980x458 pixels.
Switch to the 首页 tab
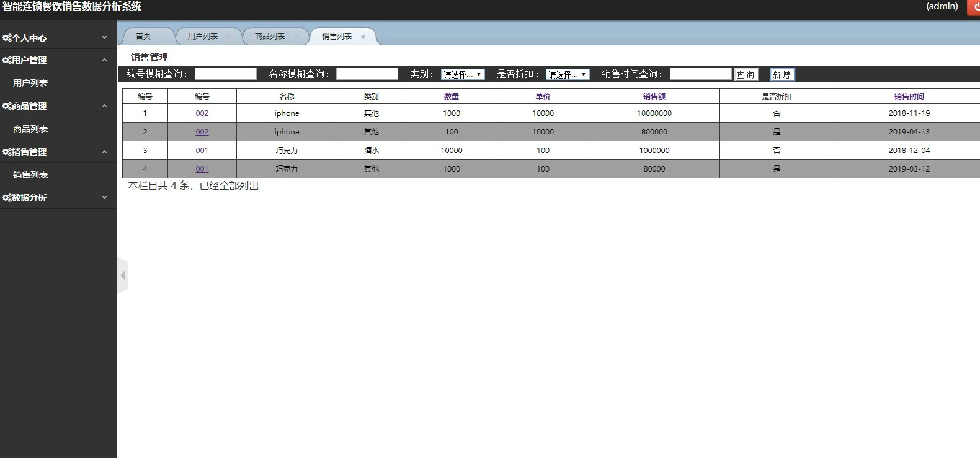coord(143,37)
